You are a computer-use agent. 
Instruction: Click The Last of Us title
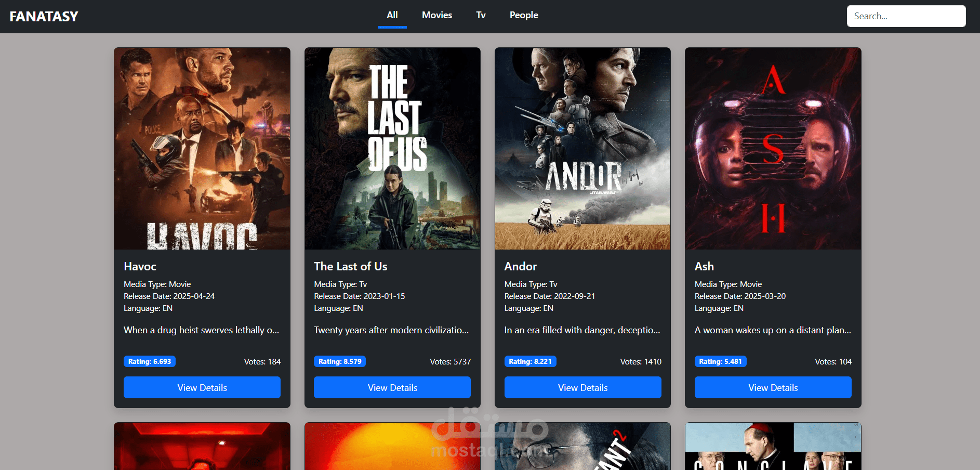click(x=351, y=266)
